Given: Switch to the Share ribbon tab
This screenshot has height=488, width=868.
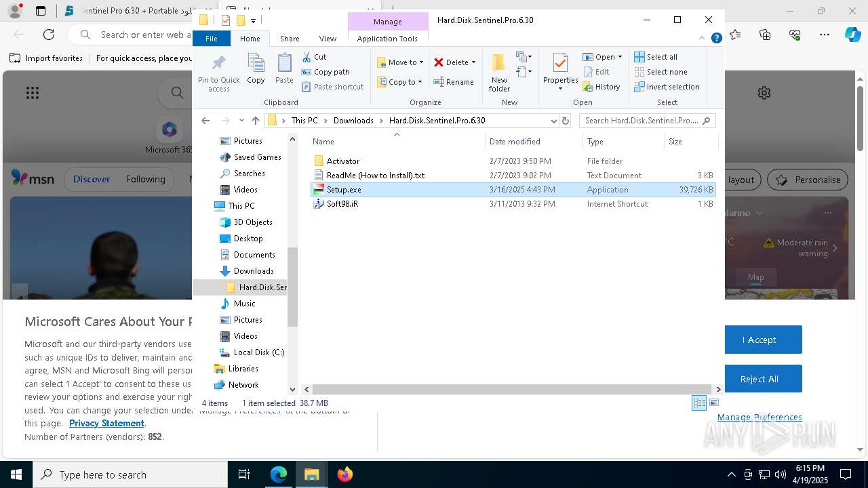Looking at the screenshot, I should point(290,39).
